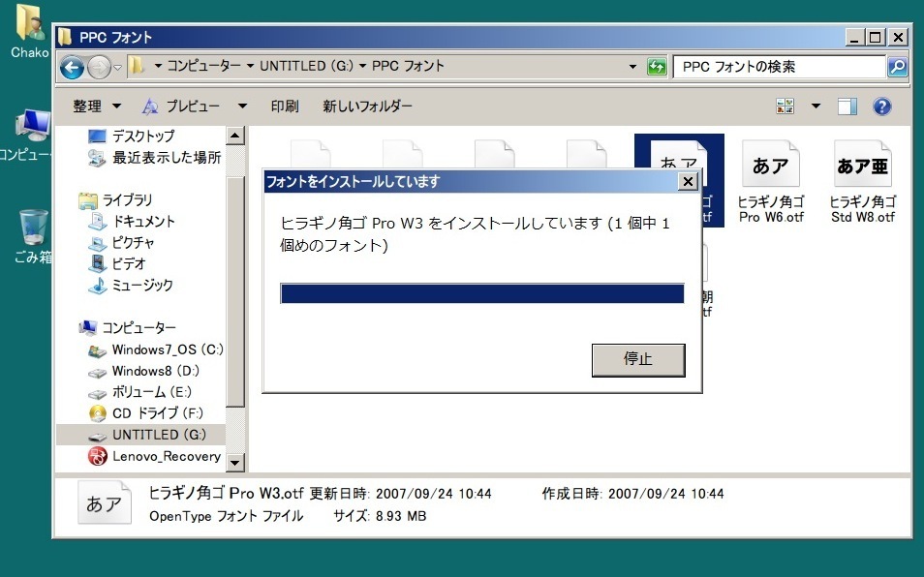Click the font installation progress bar
924x577 pixels.
[482, 293]
